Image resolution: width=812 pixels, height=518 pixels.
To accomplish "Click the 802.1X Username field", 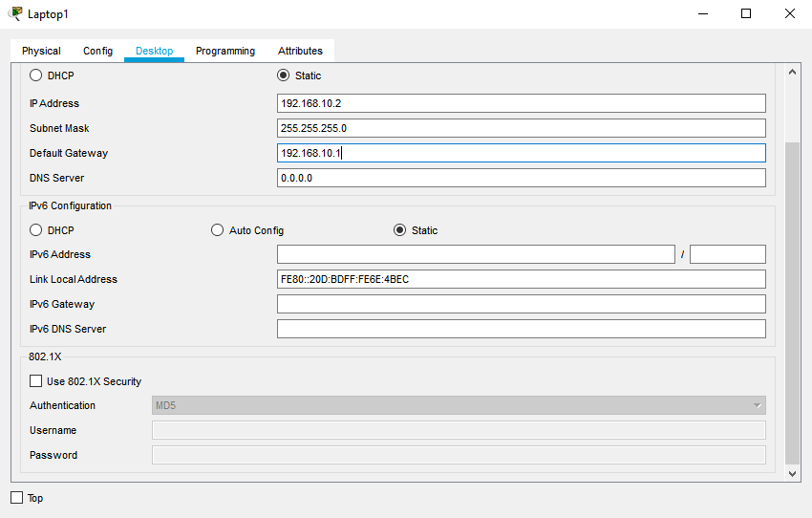I will pos(459,430).
